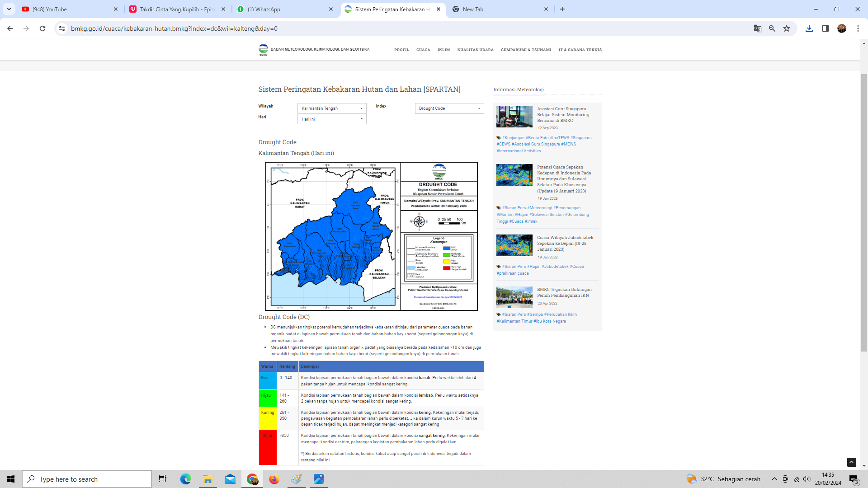The image size is (868, 488).
Task: Open Windows Start menu
Action: [11, 479]
